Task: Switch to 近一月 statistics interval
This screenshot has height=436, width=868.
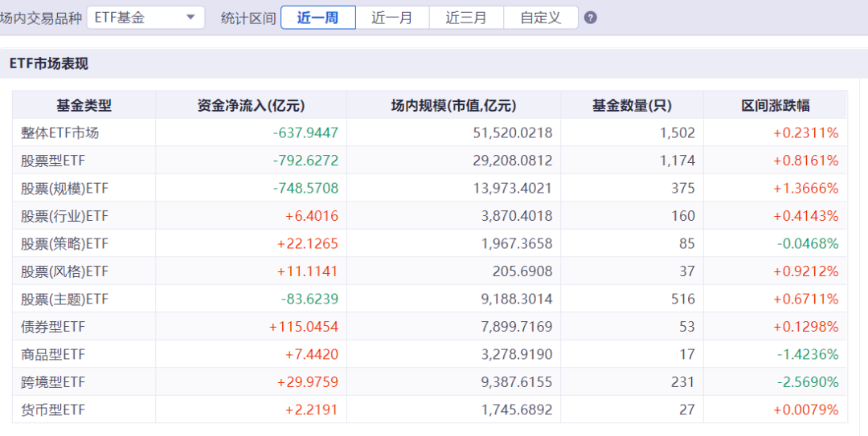Action: (392, 18)
